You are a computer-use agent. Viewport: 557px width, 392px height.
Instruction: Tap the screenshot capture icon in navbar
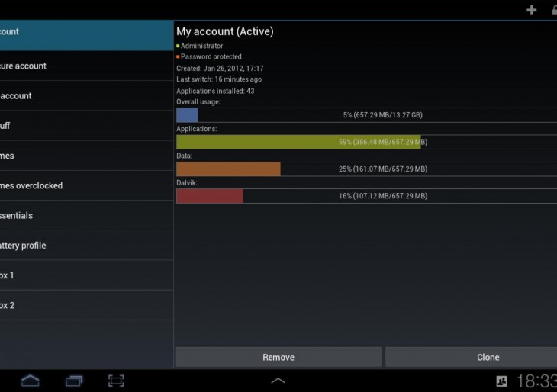click(116, 381)
